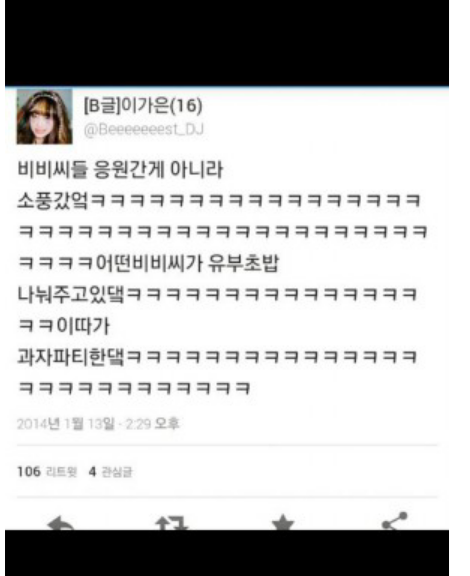Tap the black bar below the action icons
The width and height of the screenshot is (470, 576).
[227, 553]
